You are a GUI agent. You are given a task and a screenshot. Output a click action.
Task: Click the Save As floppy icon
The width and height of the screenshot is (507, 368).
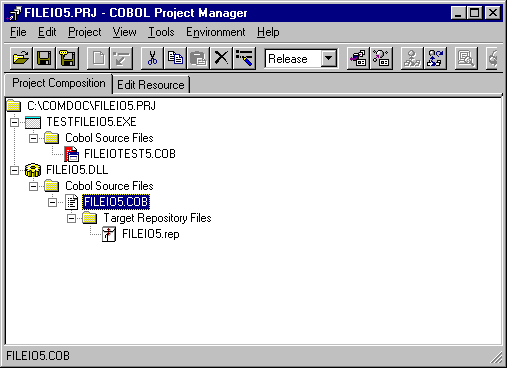[x=67, y=58]
